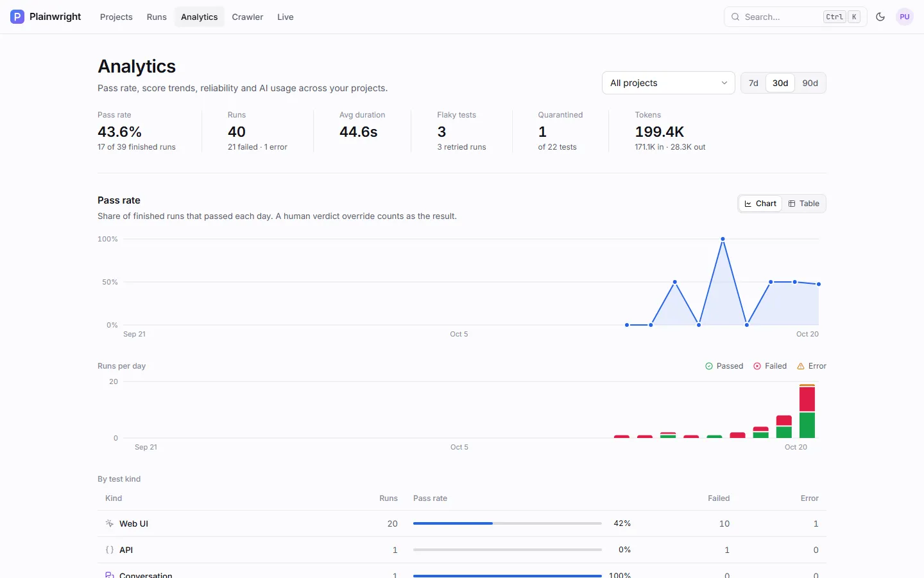Image resolution: width=924 pixels, height=578 pixels.
Task: Click the API table row label
Action: pyautogui.click(x=126, y=550)
